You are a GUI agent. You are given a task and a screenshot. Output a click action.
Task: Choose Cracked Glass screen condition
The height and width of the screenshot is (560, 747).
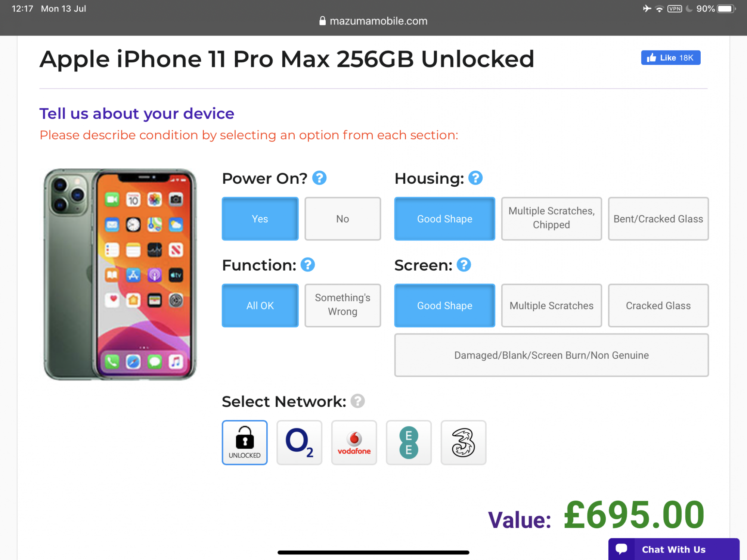[x=658, y=305]
